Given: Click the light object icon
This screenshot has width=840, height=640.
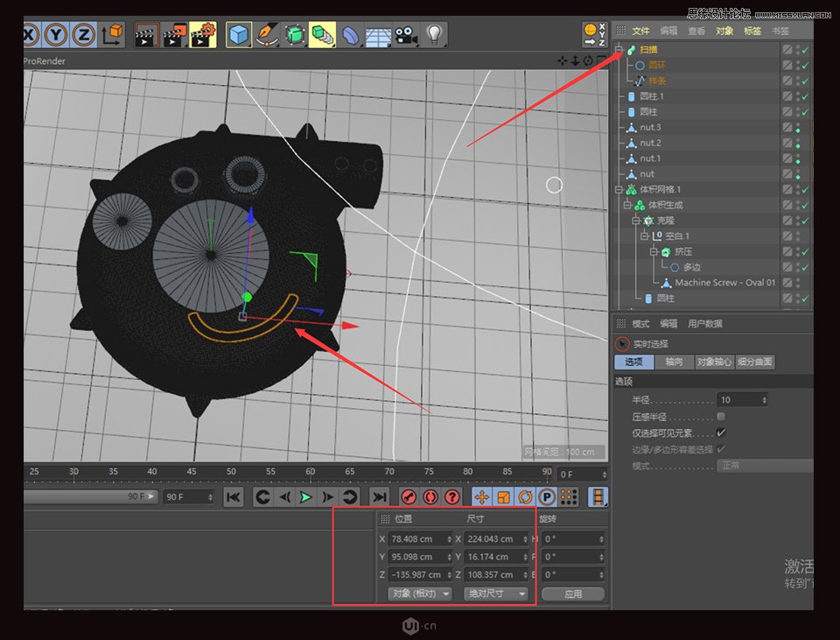Looking at the screenshot, I should [435, 35].
